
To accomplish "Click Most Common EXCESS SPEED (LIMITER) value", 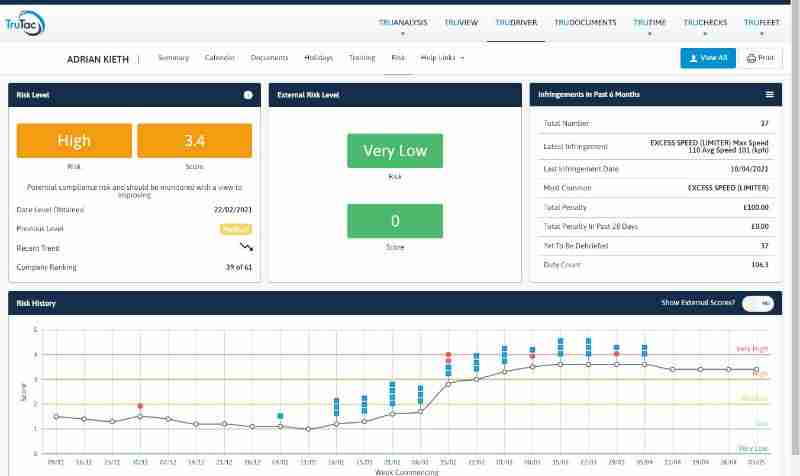I will [728, 188].
